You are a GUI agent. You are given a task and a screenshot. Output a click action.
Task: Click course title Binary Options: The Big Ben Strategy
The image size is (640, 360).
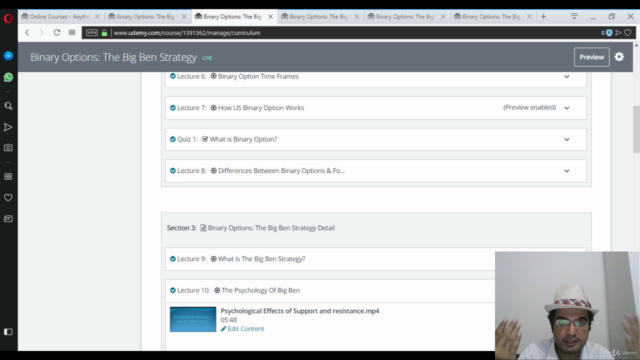[x=113, y=57]
